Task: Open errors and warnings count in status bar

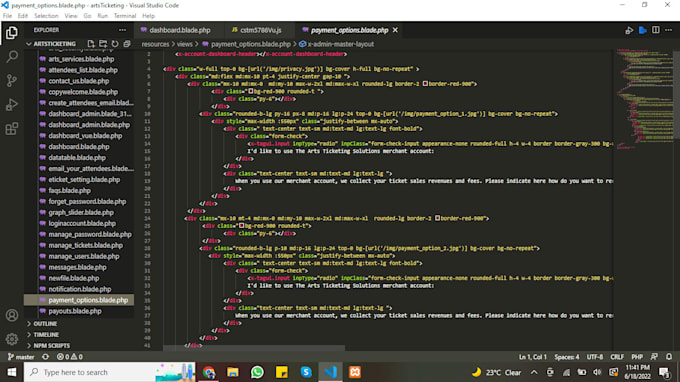Action: click(x=69, y=357)
